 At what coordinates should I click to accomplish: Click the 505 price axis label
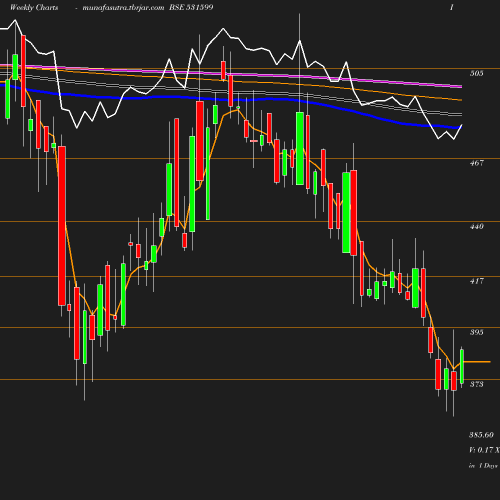click(476, 73)
